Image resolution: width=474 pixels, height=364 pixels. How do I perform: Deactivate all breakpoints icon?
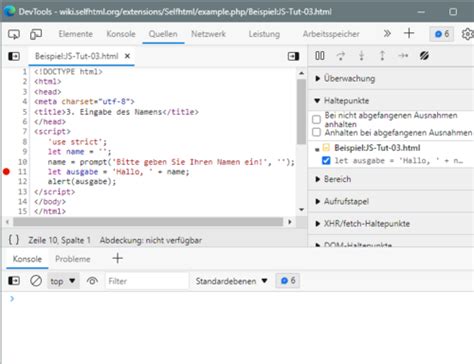(424, 56)
